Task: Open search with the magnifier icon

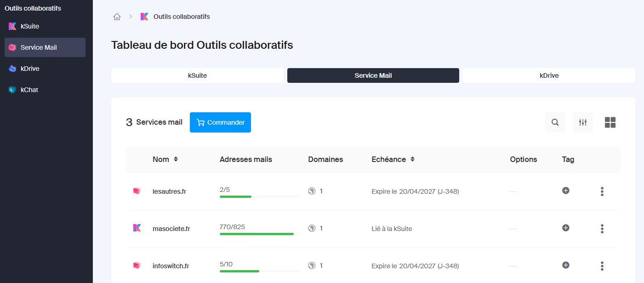Action: (555, 122)
